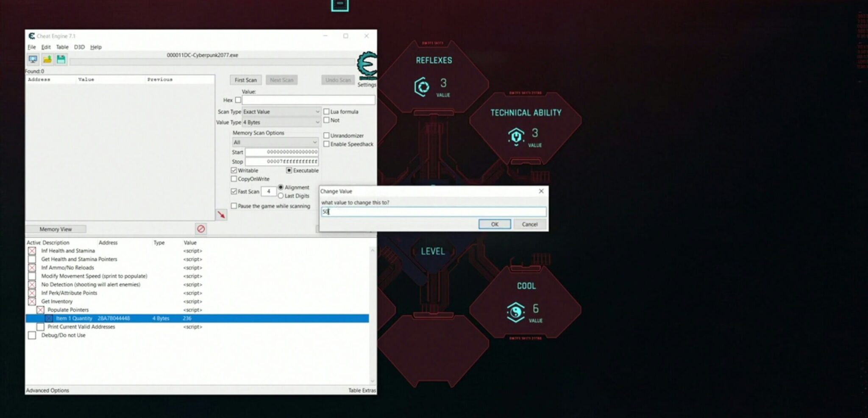Enable the Unrandomizer checkbox
The image size is (868, 418).
[326, 136]
